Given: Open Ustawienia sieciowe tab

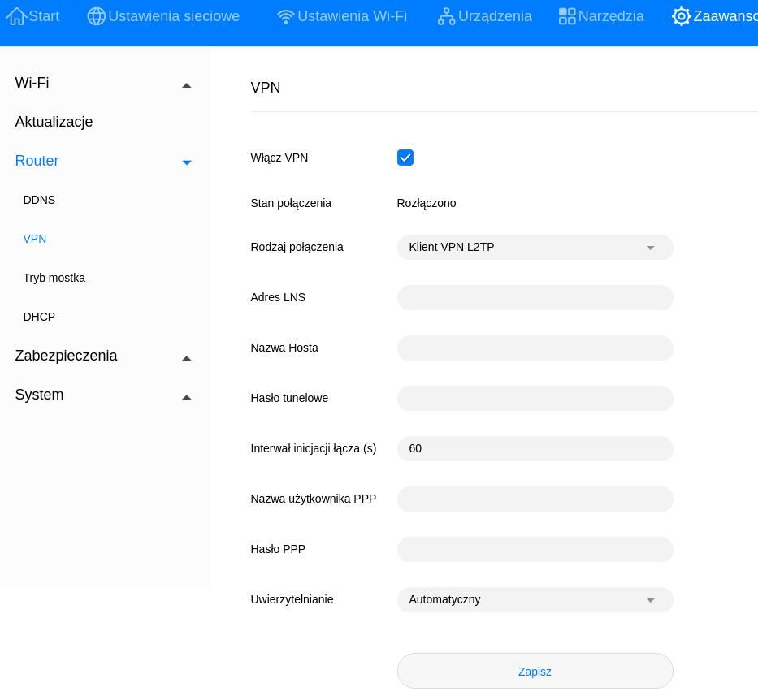Looking at the screenshot, I should [x=163, y=16].
